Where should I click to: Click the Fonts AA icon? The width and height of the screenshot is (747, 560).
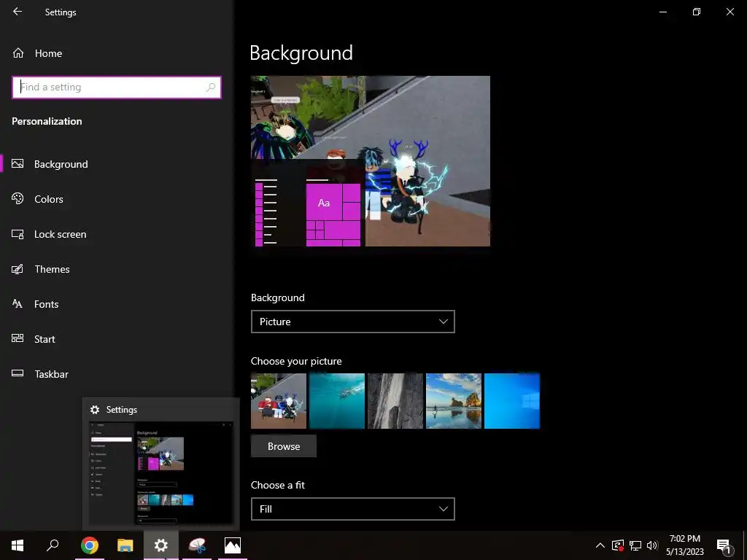click(18, 303)
